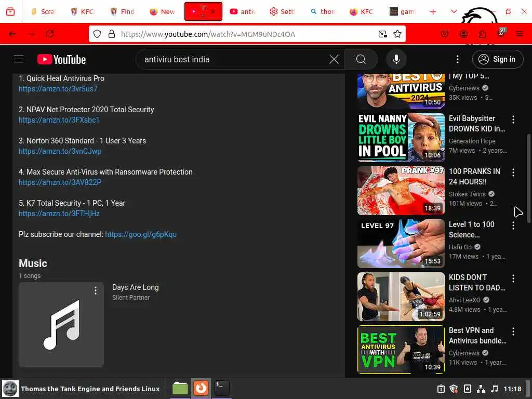Click the Days Are Long song title
532x399 pixels.
136,287
